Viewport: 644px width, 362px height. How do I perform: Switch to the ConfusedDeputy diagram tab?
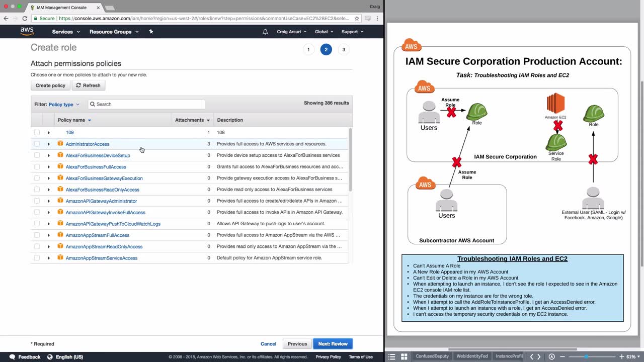point(432,356)
